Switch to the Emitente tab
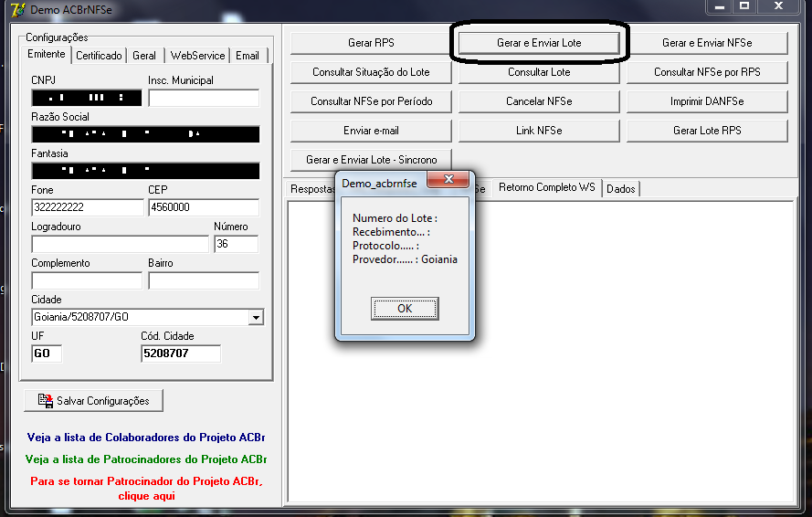Image resolution: width=812 pixels, height=517 pixels. (x=46, y=55)
